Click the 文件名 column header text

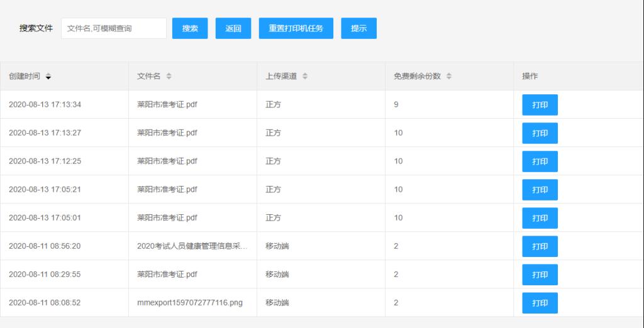coord(148,77)
